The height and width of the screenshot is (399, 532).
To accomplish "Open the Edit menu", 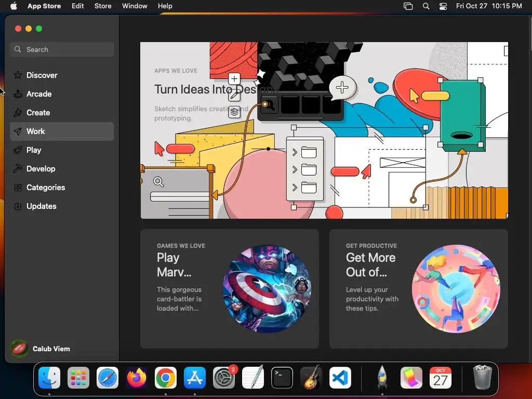I will (x=78, y=6).
